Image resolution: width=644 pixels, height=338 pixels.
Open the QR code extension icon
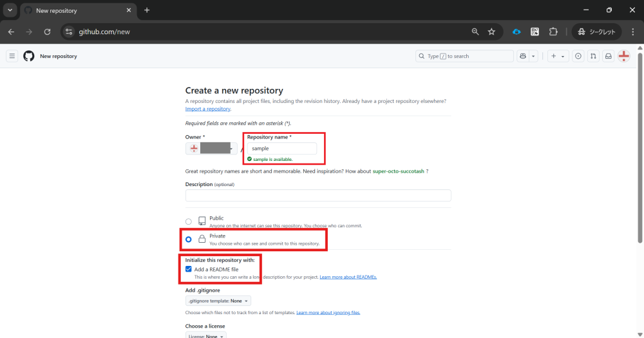(535, 32)
